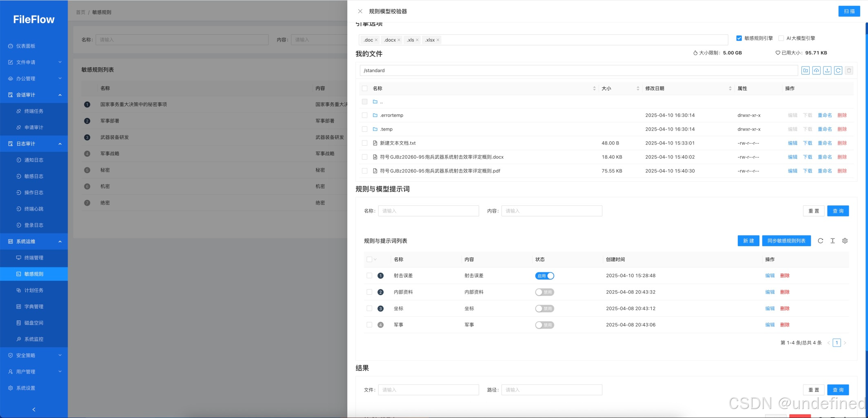Uncheck the 敏感规则引擎 checkbox
Image resolution: width=868 pixels, height=418 pixels.
(x=739, y=38)
